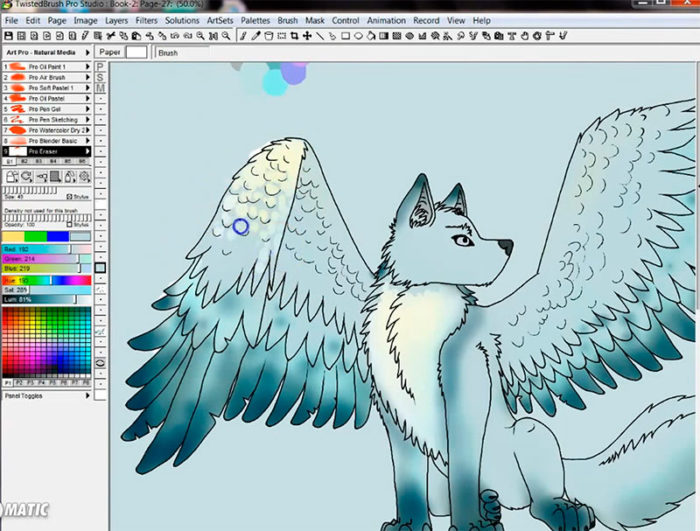Expand the Pro Oil Pastel arrow

tap(88, 98)
